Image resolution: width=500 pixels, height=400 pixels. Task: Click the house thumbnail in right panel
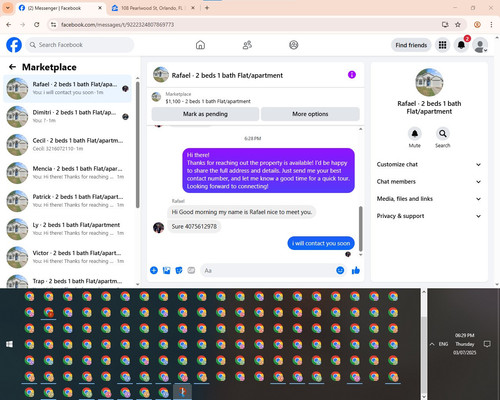[x=429, y=82]
